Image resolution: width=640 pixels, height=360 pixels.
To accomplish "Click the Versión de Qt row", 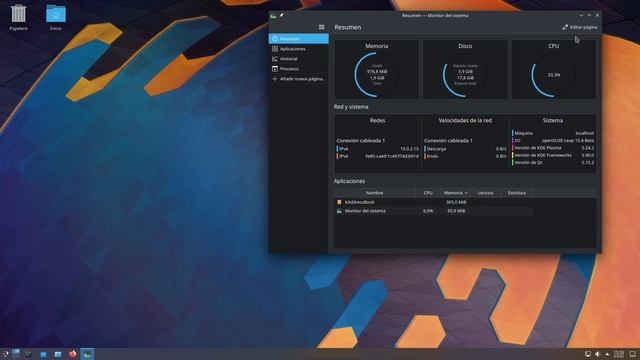I will [553, 162].
